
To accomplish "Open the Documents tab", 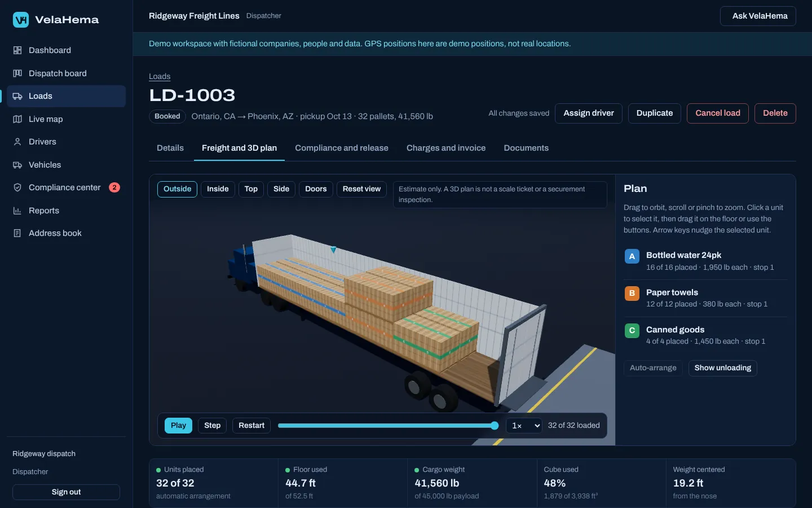I will [x=526, y=148].
